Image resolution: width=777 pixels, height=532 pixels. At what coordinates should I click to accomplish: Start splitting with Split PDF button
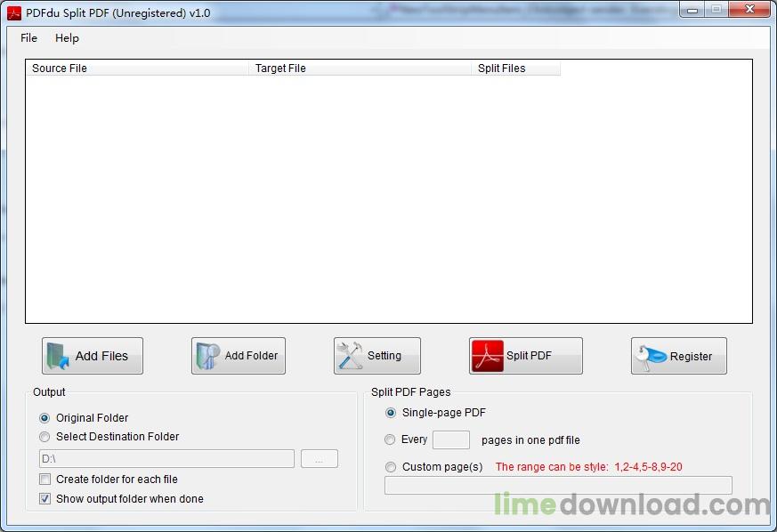coord(526,356)
